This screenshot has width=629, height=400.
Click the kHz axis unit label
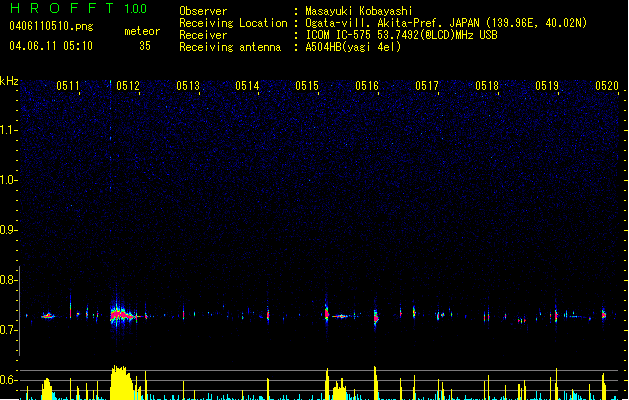point(9,81)
